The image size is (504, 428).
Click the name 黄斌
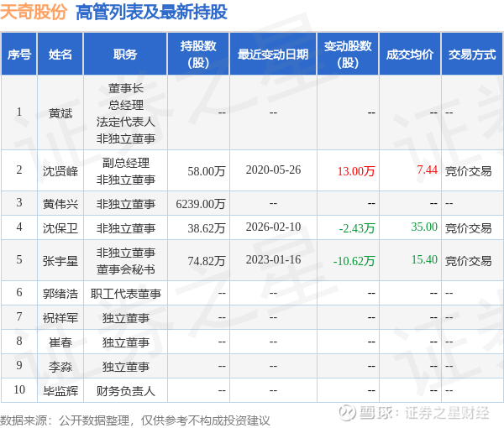[60, 113]
